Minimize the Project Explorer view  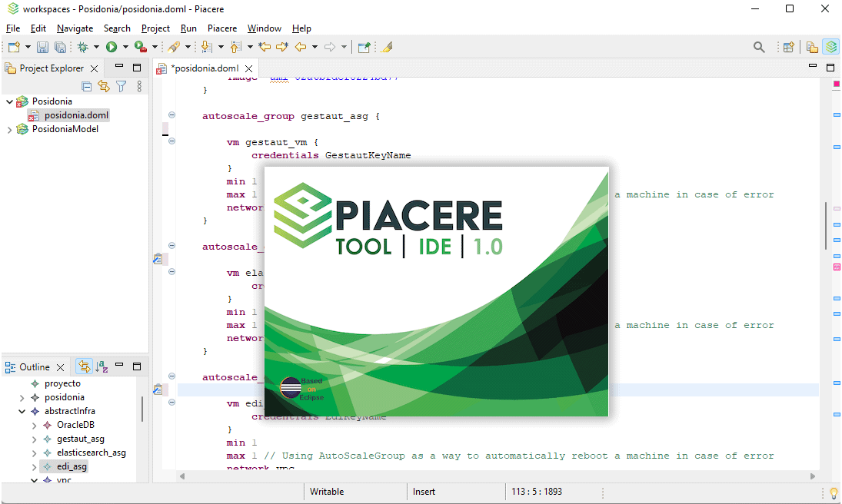coord(119,67)
